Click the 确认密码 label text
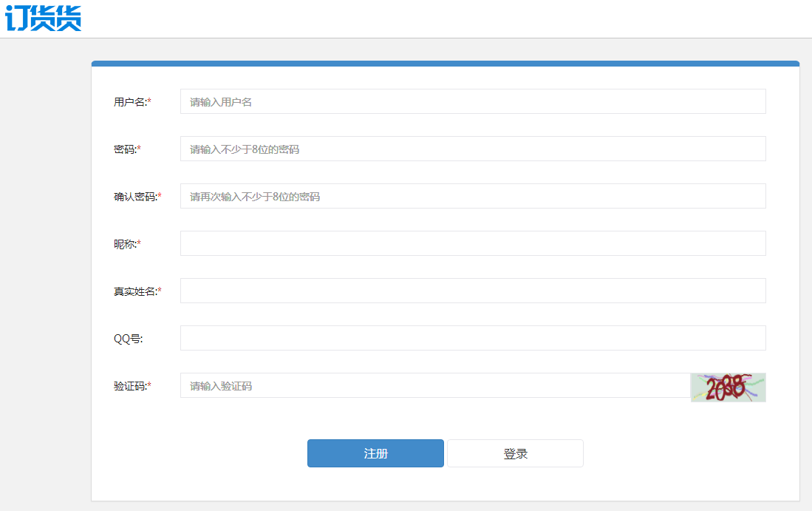Image resolution: width=812 pixels, height=511 pixels. point(134,197)
